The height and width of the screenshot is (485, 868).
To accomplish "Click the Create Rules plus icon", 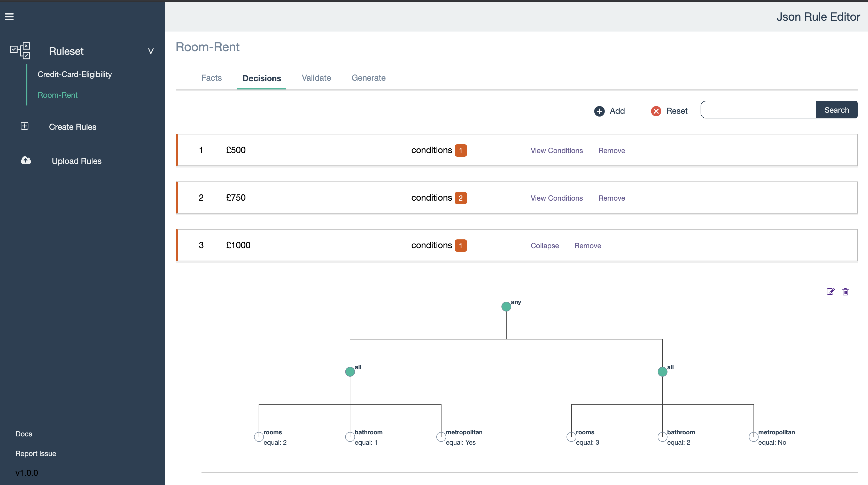I will point(24,126).
